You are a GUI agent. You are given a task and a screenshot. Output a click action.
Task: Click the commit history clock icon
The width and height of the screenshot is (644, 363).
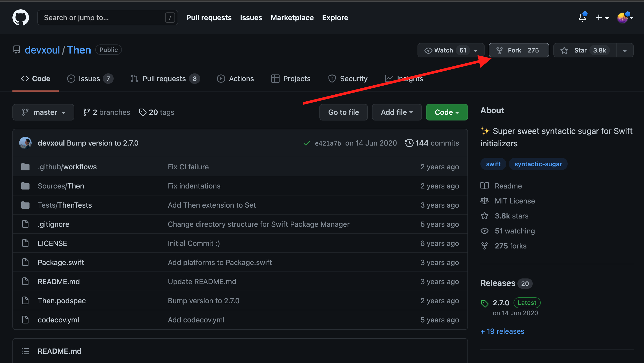click(x=409, y=143)
